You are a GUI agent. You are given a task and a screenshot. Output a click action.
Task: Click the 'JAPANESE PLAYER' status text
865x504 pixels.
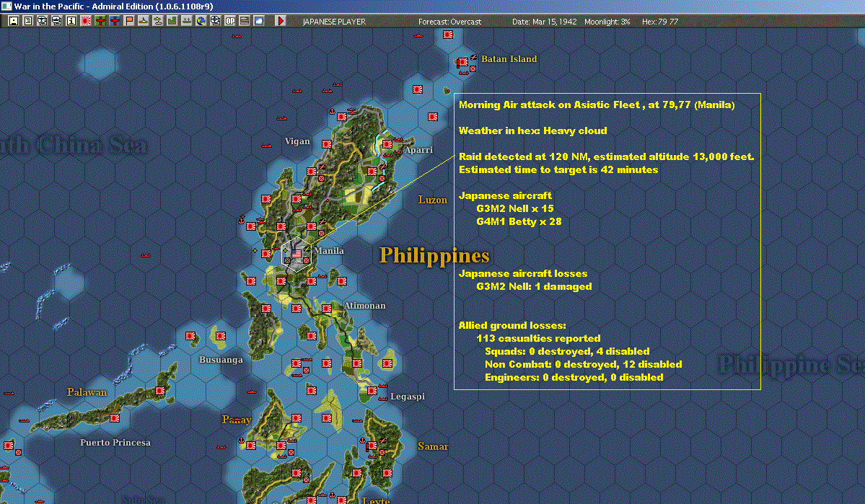[334, 22]
